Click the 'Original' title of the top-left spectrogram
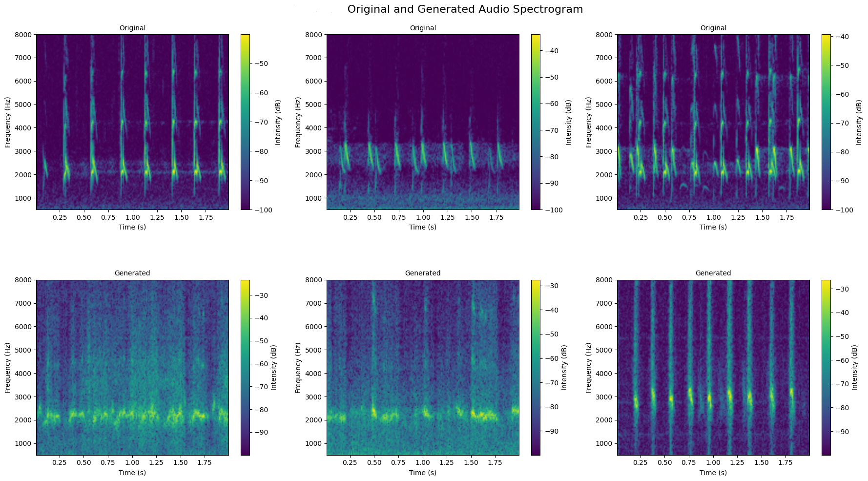Screen dimensions: 868x481 point(132,28)
